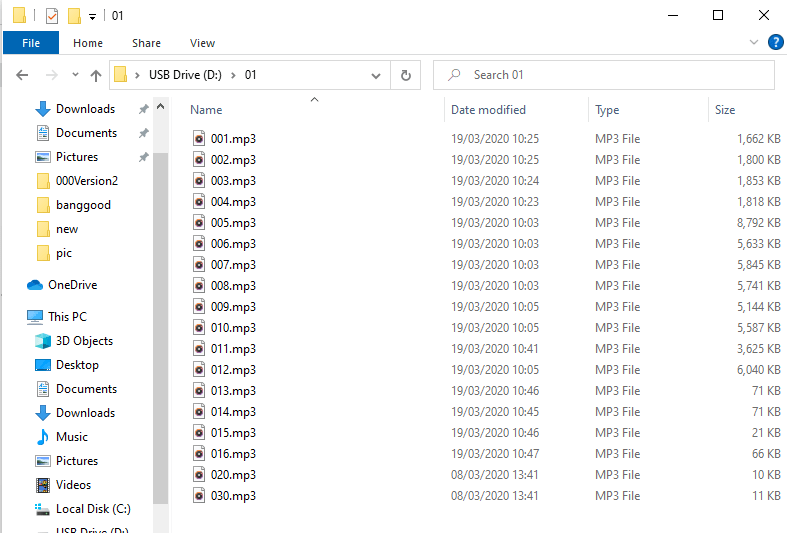
Task: Click into the Search 01 box
Action: [x=610, y=75]
